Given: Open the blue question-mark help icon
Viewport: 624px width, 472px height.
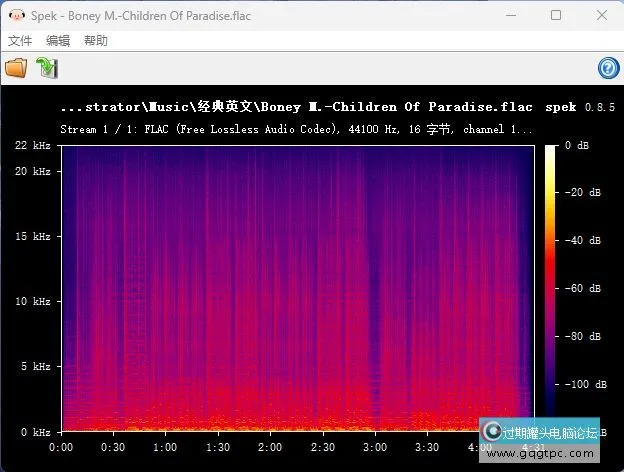Looking at the screenshot, I should click(608, 68).
